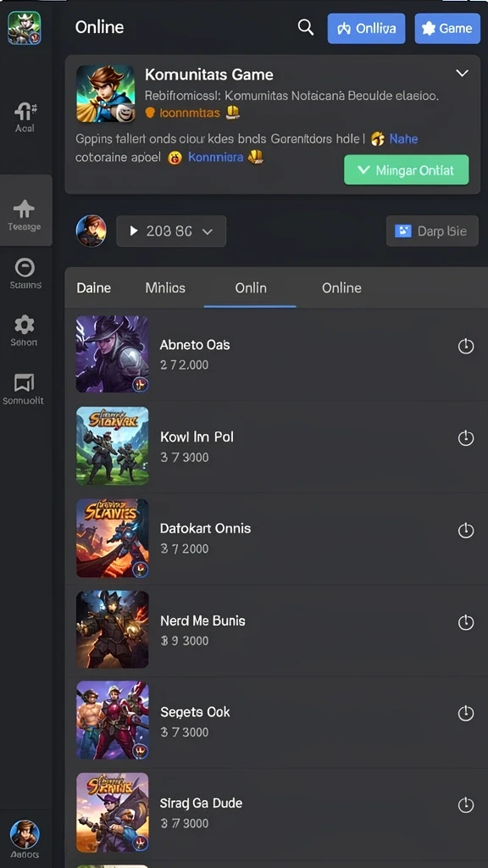488x868 pixels.
Task: Switch to the Minlios tab
Action: 165,288
